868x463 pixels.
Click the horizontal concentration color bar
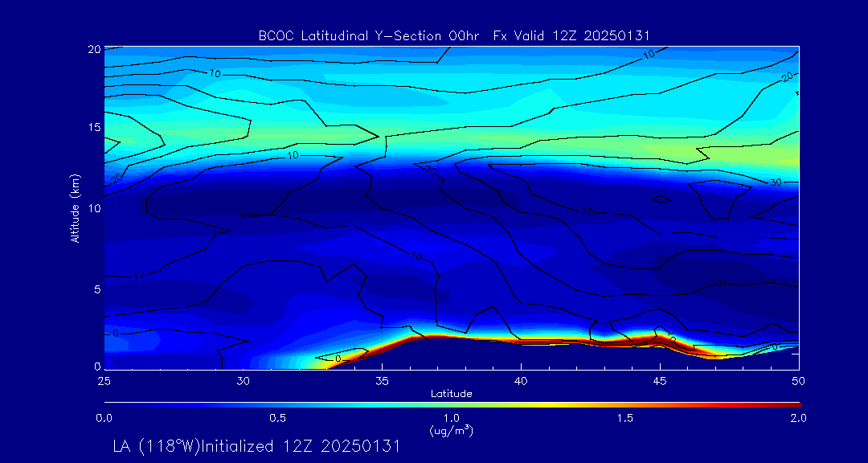click(452, 405)
